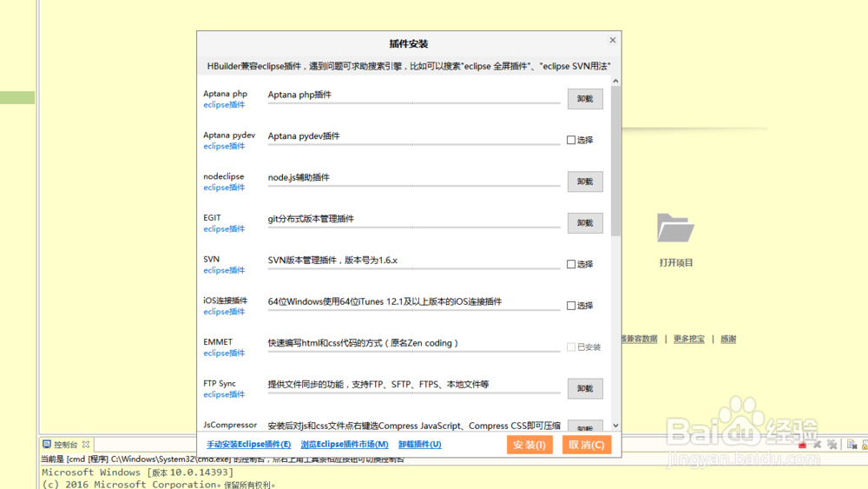The image size is (868, 489).
Task: Switch to the 控制台 tab
Action: click(x=65, y=444)
